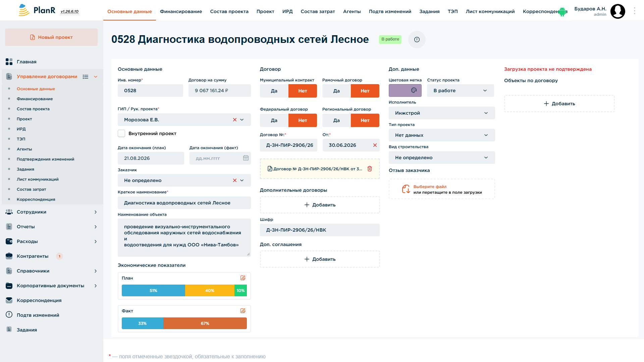This screenshot has width=644, height=362.
Task: Open the Заказчик dropdown arrow
Action: (242, 180)
